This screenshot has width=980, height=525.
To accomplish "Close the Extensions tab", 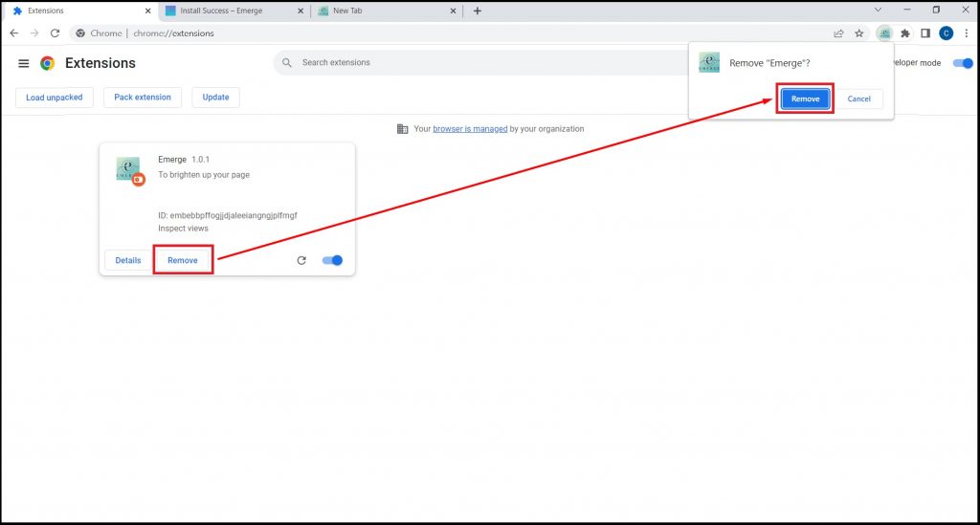I will (x=147, y=11).
